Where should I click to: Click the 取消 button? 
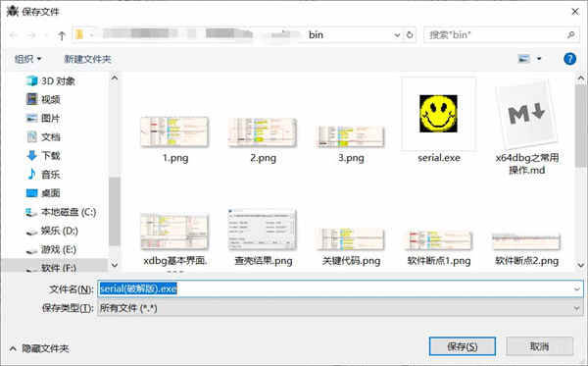(x=539, y=346)
